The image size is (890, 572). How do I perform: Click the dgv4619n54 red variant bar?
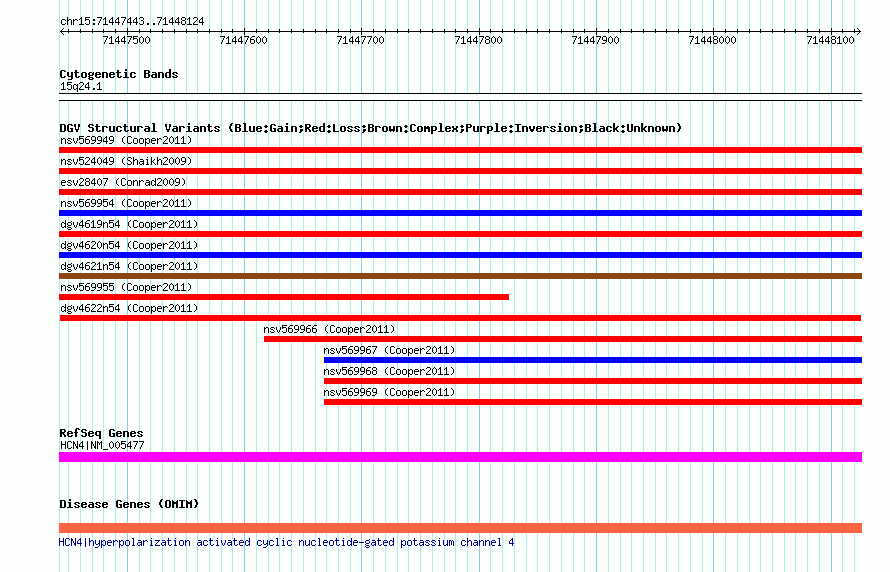(x=460, y=234)
